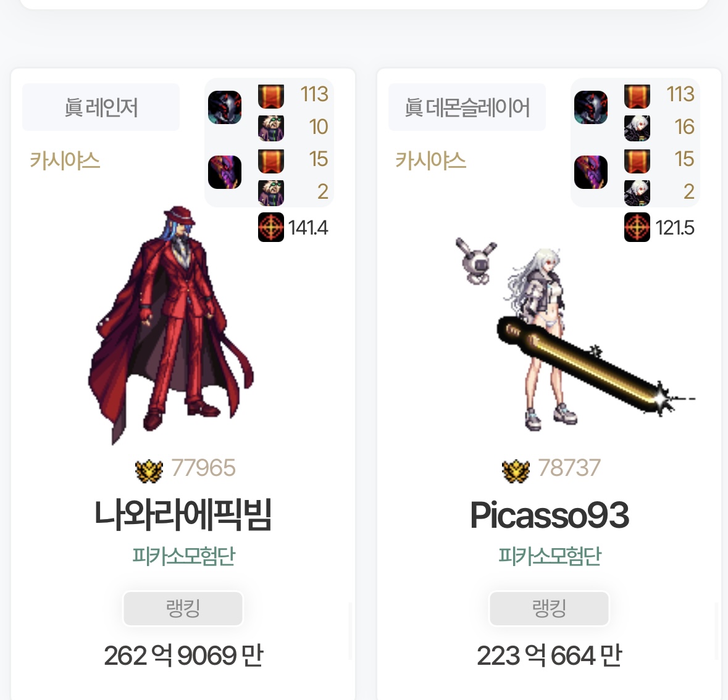Click the demon slayer character sprite
The height and width of the screenshot is (700, 728).
(574, 335)
